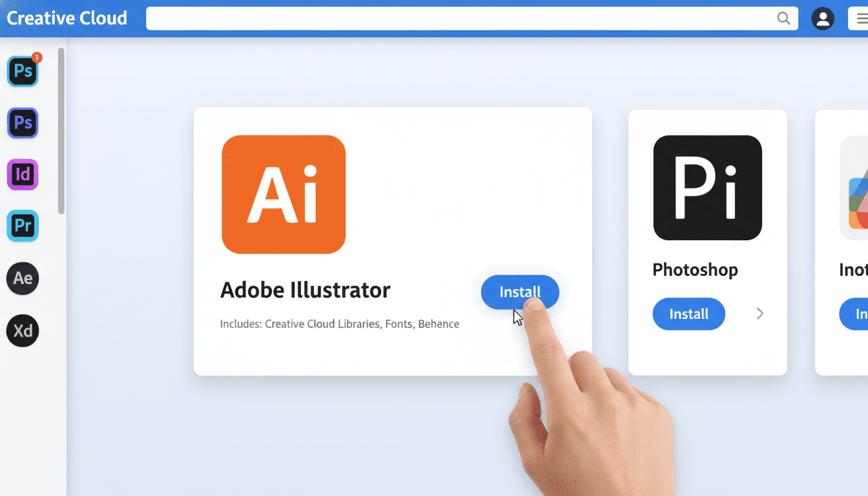The image size is (868, 496).
Task: Click the search magnifier icon
Action: (x=783, y=19)
